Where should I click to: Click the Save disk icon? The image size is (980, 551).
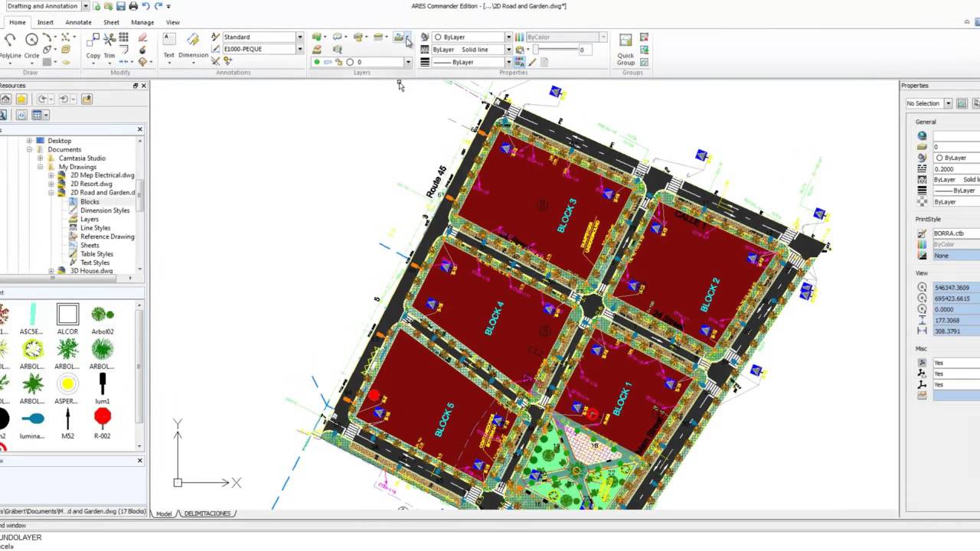(121, 6)
